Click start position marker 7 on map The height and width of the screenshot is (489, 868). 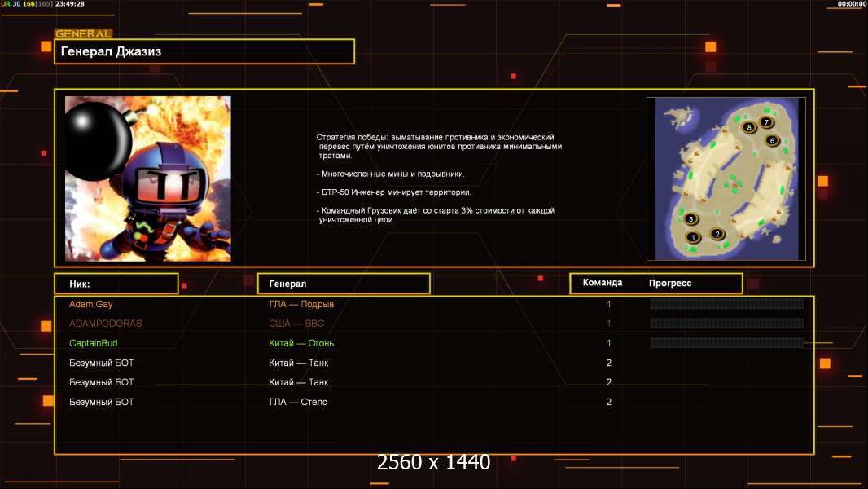pyautogui.click(x=766, y=121)
